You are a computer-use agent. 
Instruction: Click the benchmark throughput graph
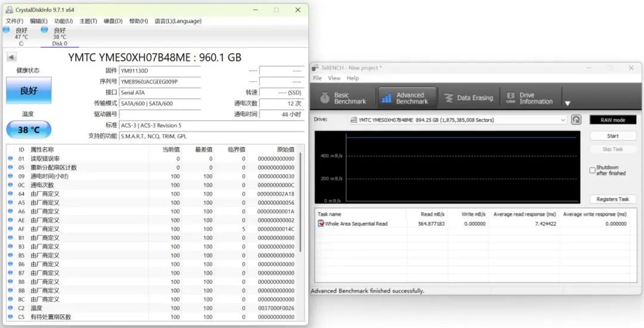(x=447, y=167)
